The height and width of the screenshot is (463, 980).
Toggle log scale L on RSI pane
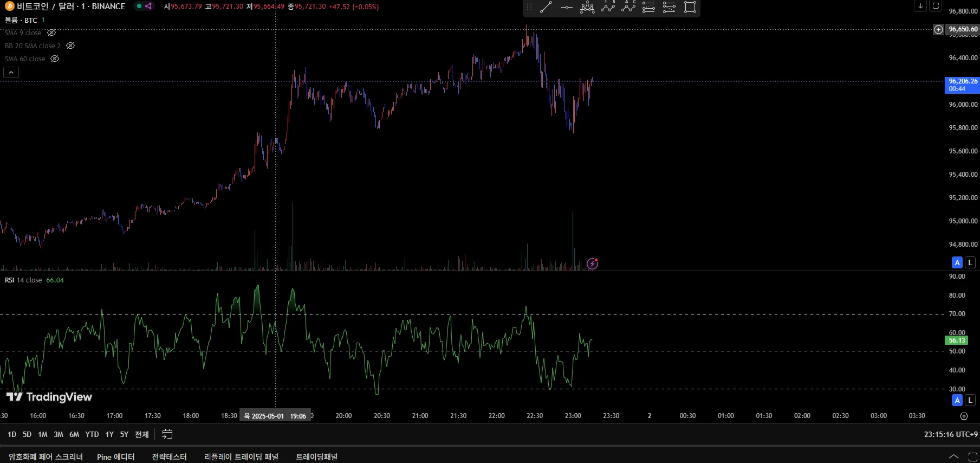point(970,400)
